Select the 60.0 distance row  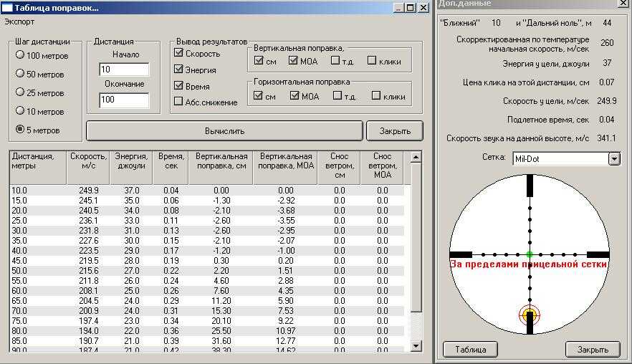(206, 291)
